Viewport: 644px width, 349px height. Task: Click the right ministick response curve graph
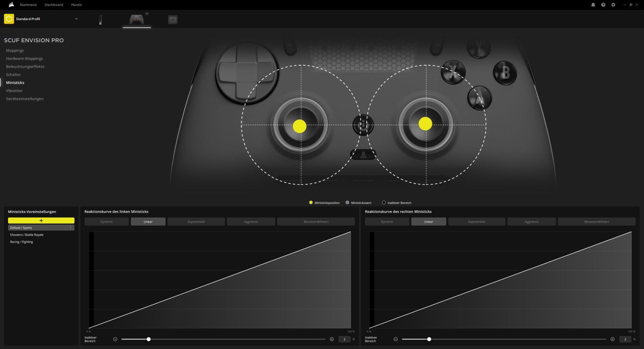click(500, 280)
